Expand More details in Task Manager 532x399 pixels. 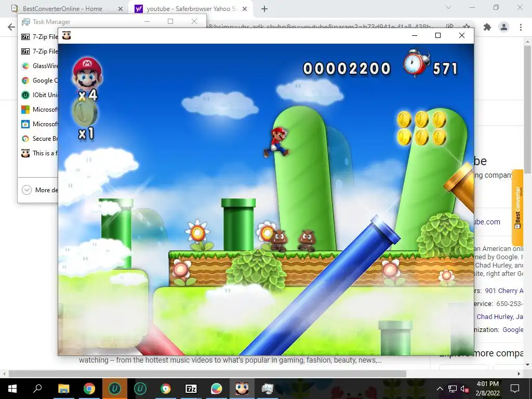click(x=39, y=190)
